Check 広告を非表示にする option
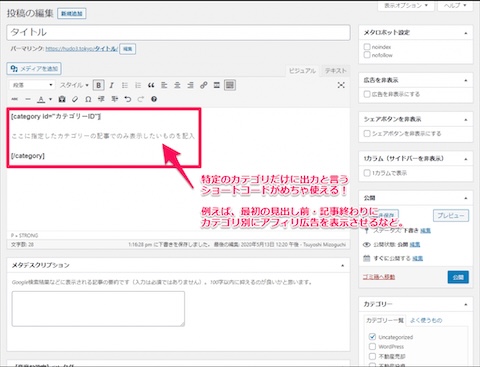The width and height of the screenshot is (480, 367). coord(367,94)
